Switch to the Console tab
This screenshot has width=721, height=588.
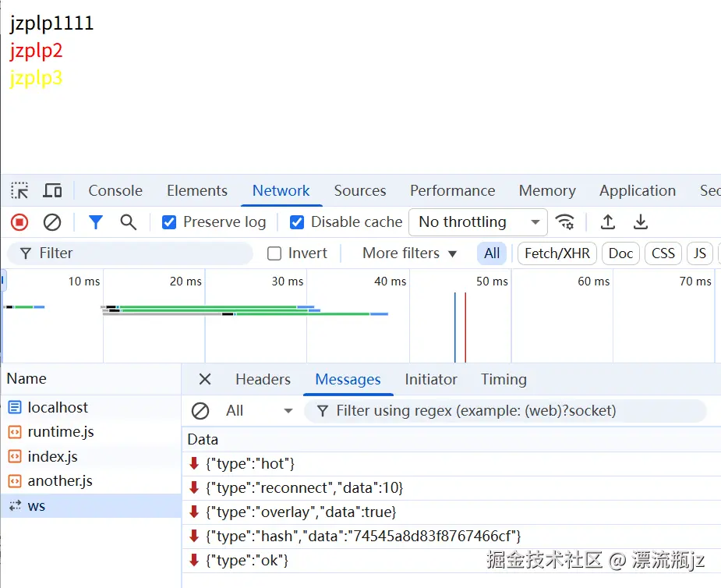coord(115,190)
